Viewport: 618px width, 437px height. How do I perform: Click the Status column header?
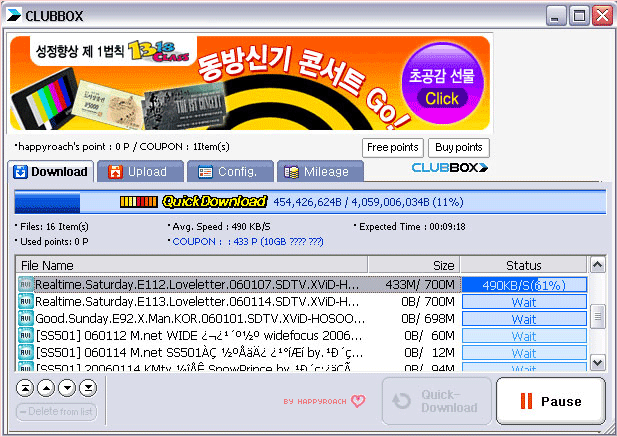point(524,265)
